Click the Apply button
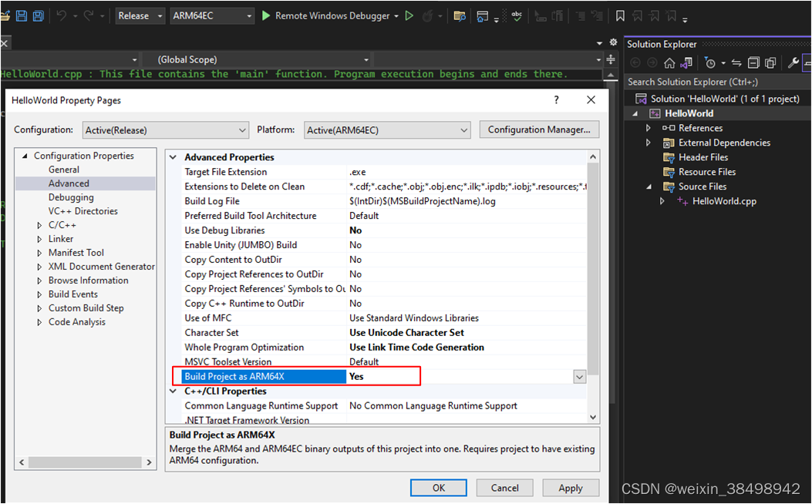The width and height of the screenshot is (812, 504). click(x=571, y=488)
